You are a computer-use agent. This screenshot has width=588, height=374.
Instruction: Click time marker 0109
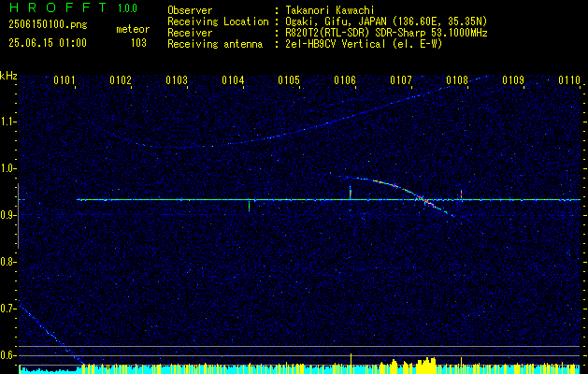(513, 79)
